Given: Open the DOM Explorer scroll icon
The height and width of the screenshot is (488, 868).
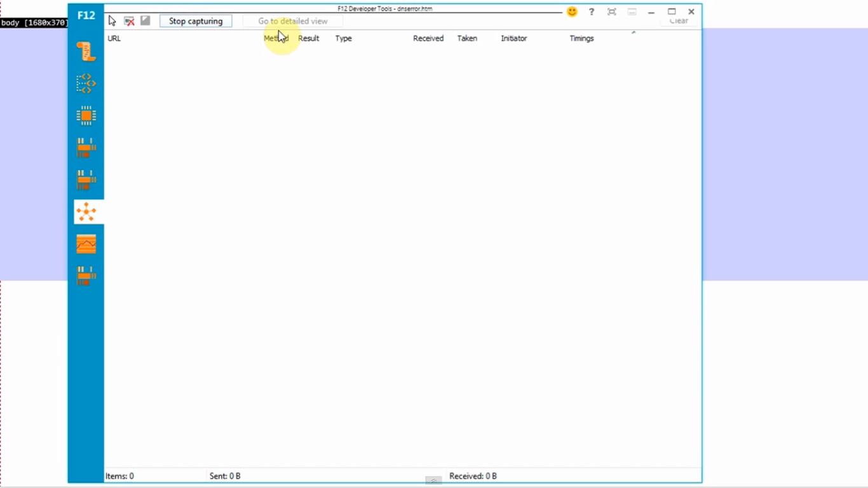Looking at the screenshot, I should 86,51.
